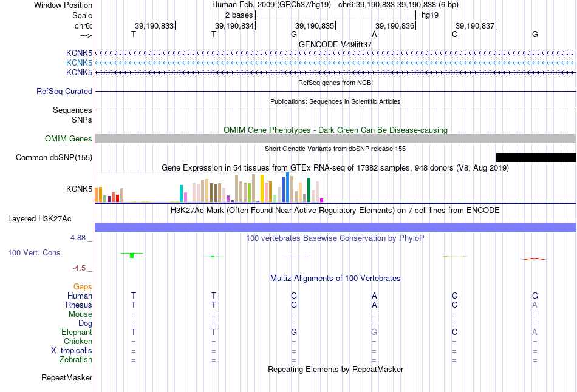577x392 pixels.
Task: Open the Repeating Elements by RepeatMasker title
Action: coord(335,370)
